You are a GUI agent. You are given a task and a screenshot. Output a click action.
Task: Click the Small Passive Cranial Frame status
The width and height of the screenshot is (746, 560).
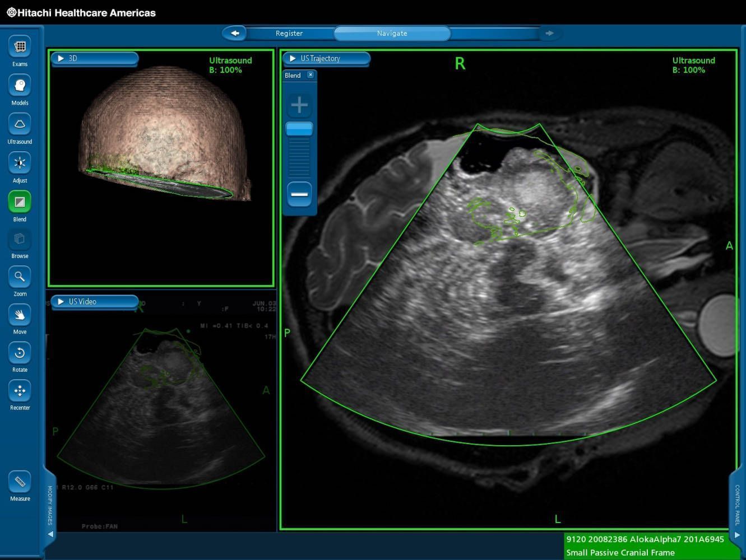coord(620,553)
